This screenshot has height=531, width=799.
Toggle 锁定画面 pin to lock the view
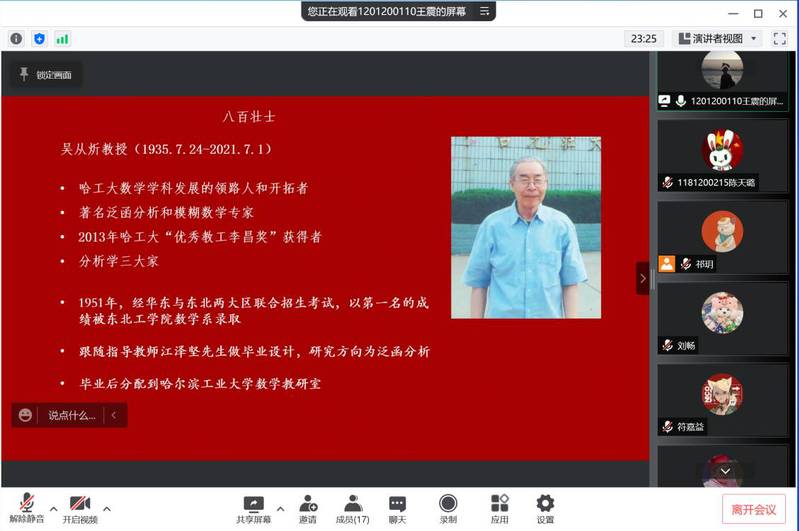[43, 75]
